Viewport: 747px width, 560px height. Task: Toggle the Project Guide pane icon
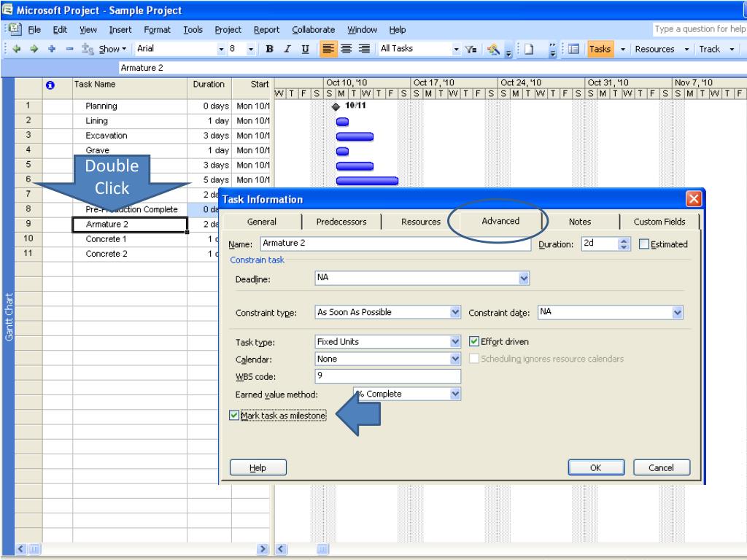click(573, 49)
